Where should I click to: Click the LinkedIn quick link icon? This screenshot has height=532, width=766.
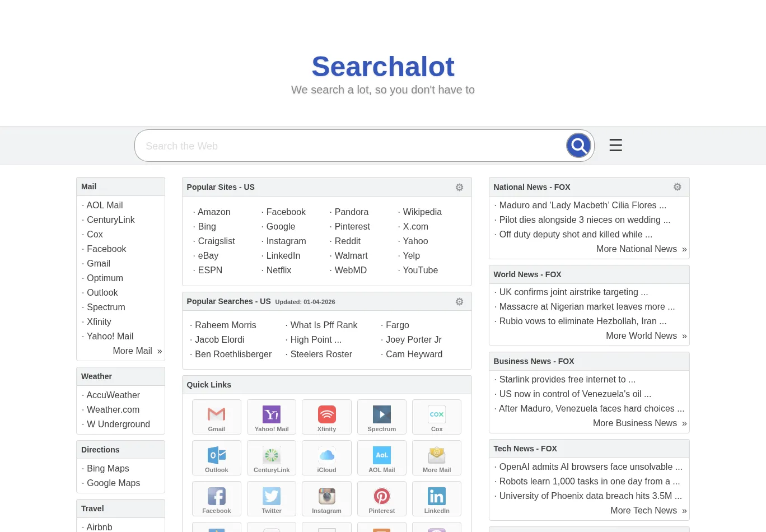(x=437, y=498)
